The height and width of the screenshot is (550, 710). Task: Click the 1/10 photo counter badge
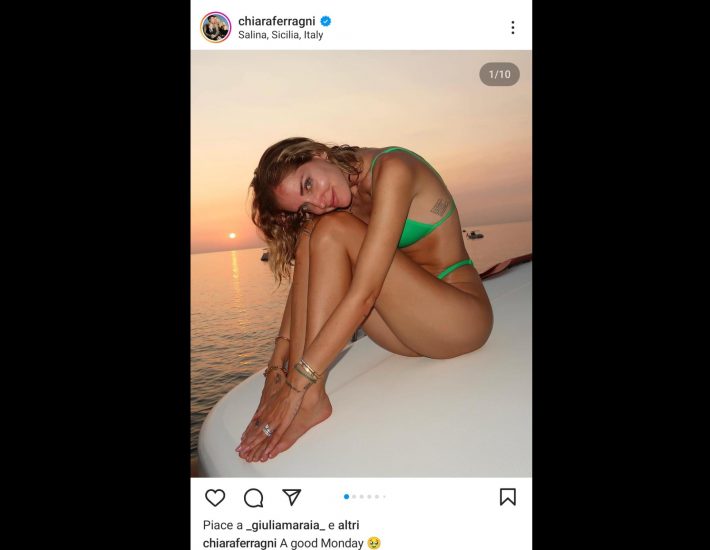point(499,74)
